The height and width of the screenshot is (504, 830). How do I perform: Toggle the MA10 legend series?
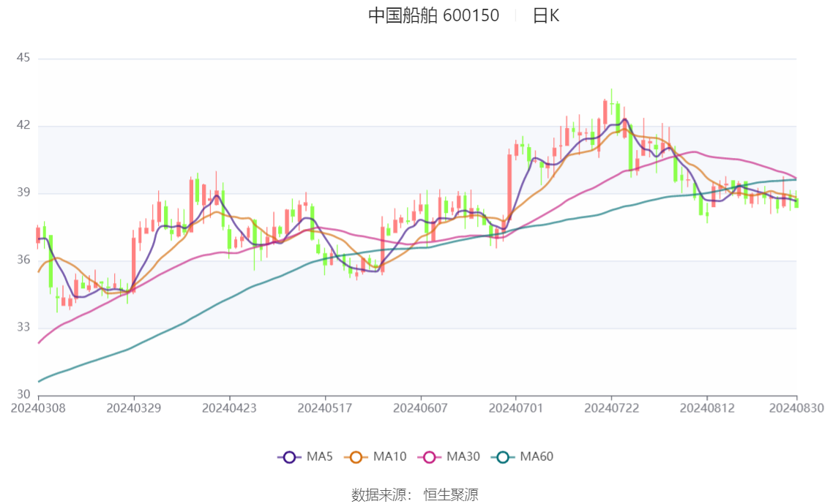point(375,456)
